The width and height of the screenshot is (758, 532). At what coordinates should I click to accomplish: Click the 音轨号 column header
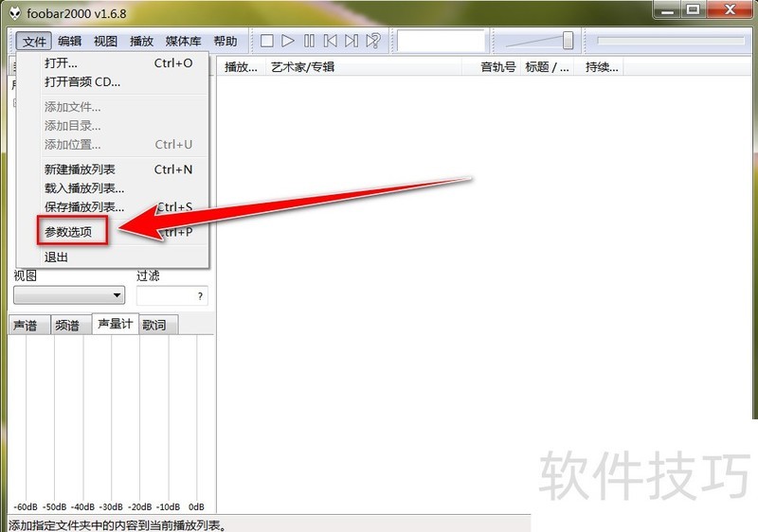(x=491, y=67)
